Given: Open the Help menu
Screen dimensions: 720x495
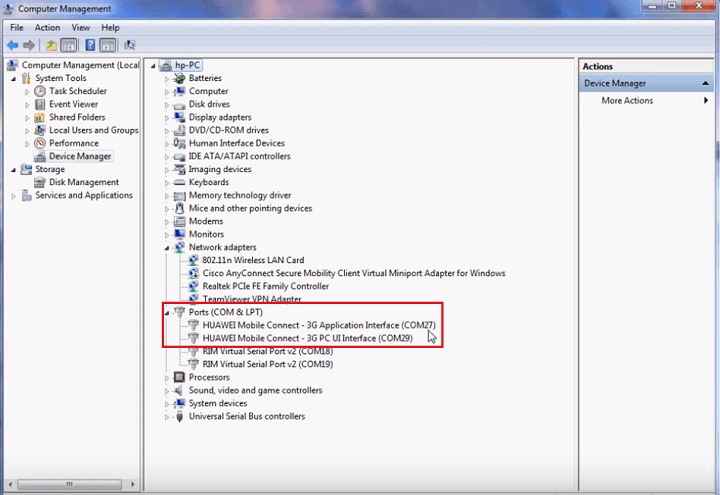Looking at the screenshot, I should (110, 28).
